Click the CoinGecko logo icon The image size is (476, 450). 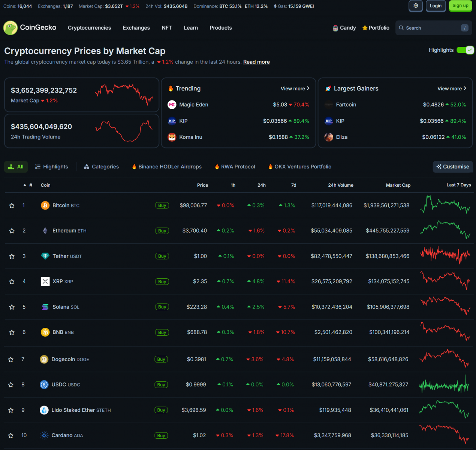(10, 28)
